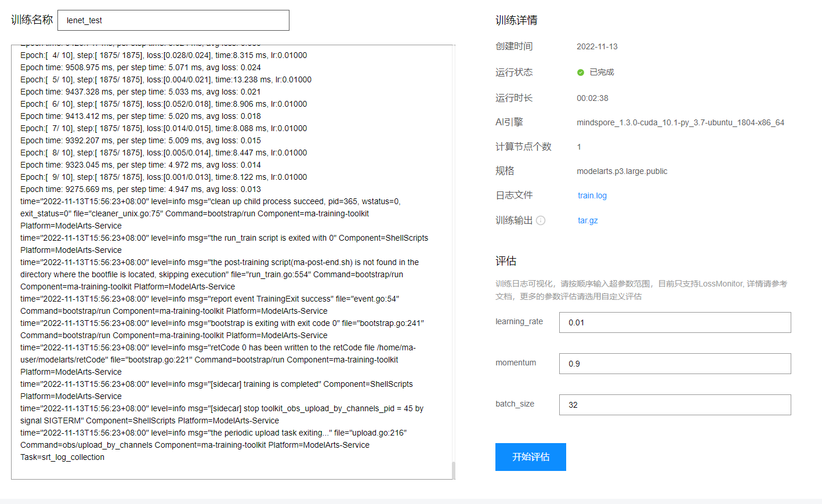Click the log panel scrollbar thumb
This screenshot has width=822, height=504.
[x=454, y=470]
